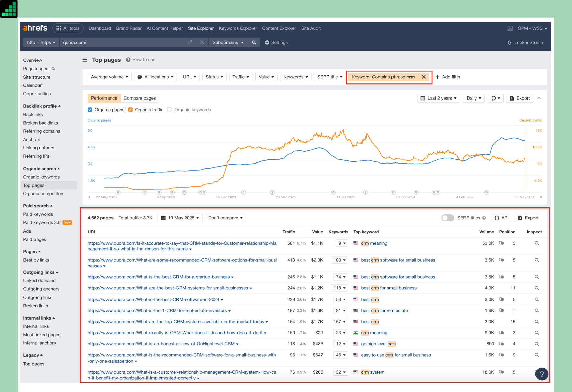The image size is (572, 392).
Task: Collapse the chart panel with chevron
Action: pyautogui.click(x=539, y=98)
